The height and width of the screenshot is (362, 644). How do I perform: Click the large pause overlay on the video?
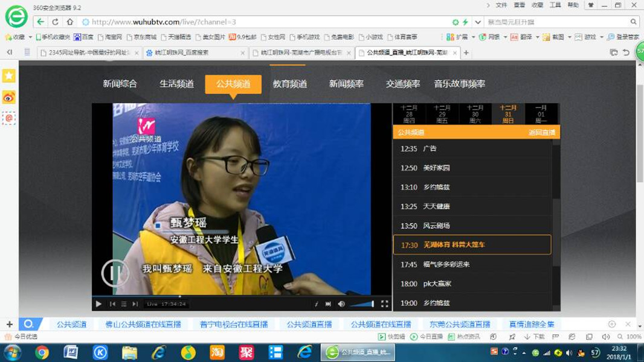[x=115, y=273]
